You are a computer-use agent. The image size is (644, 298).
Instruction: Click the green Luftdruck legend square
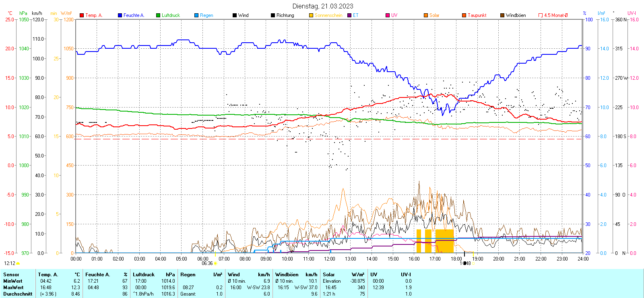click(158, 15)
